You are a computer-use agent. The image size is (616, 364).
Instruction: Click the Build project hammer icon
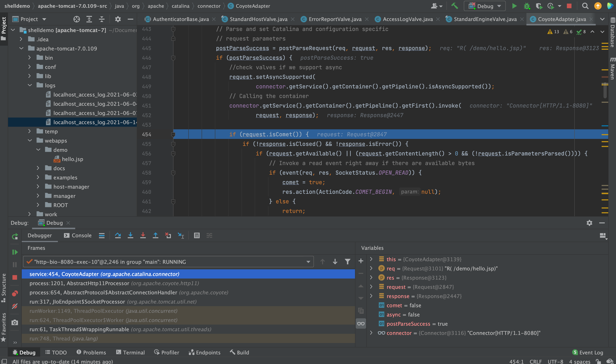(x=455, y=6)
